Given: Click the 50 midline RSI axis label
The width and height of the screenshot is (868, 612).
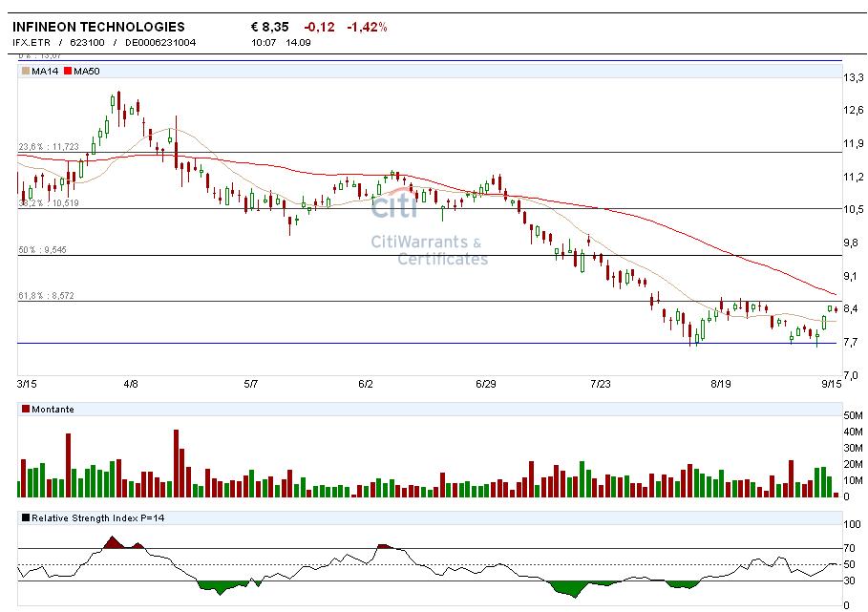Looking at the screenshot, I should 850,564.
